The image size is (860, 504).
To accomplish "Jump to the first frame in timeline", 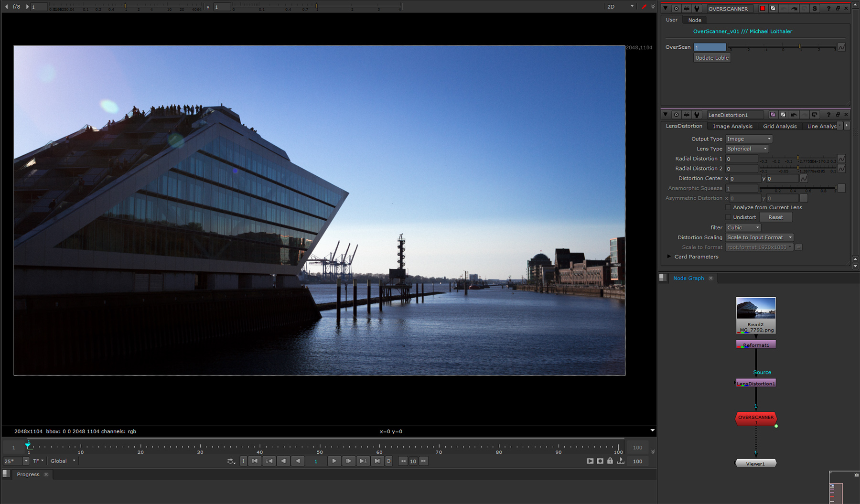I will point(255,461).
